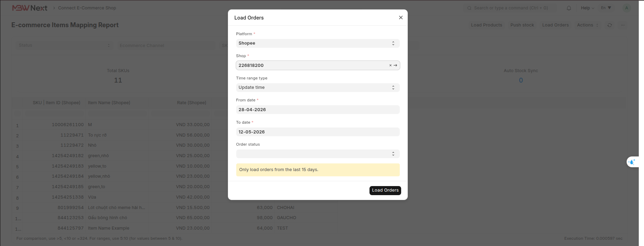Screen dimensions: 644x246
Task: Select cell 'green,nhỏ'
Action: (x=117, y=156)
